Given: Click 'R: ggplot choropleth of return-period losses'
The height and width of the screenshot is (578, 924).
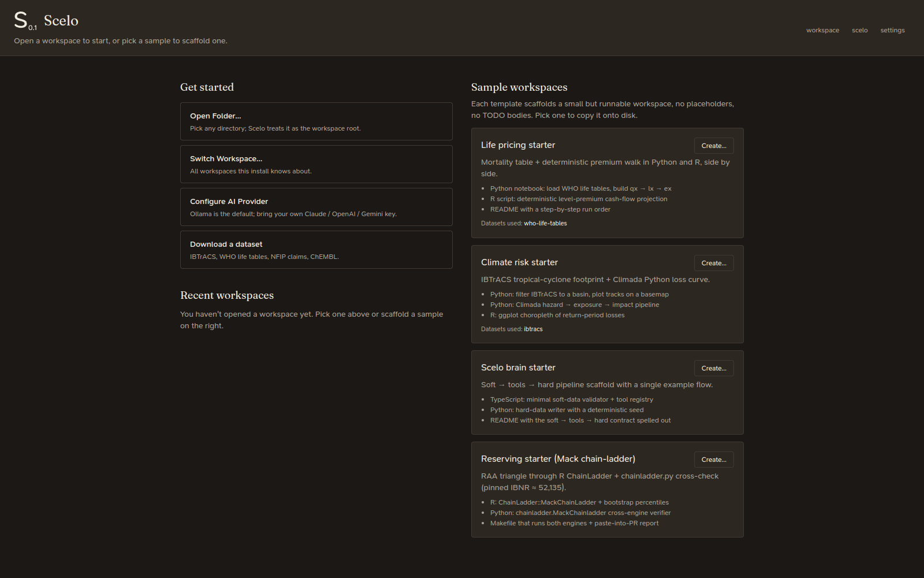Looking at the screenshot, I should (557, 315).
